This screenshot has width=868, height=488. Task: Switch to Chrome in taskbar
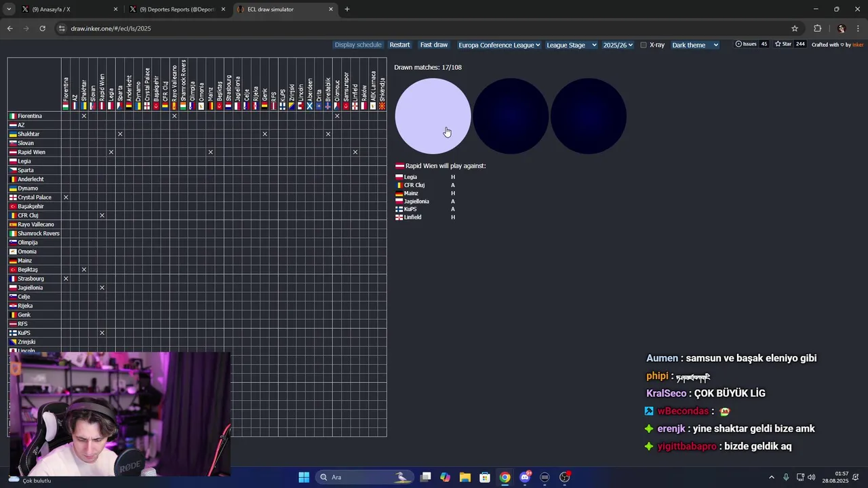coord(505,477)
